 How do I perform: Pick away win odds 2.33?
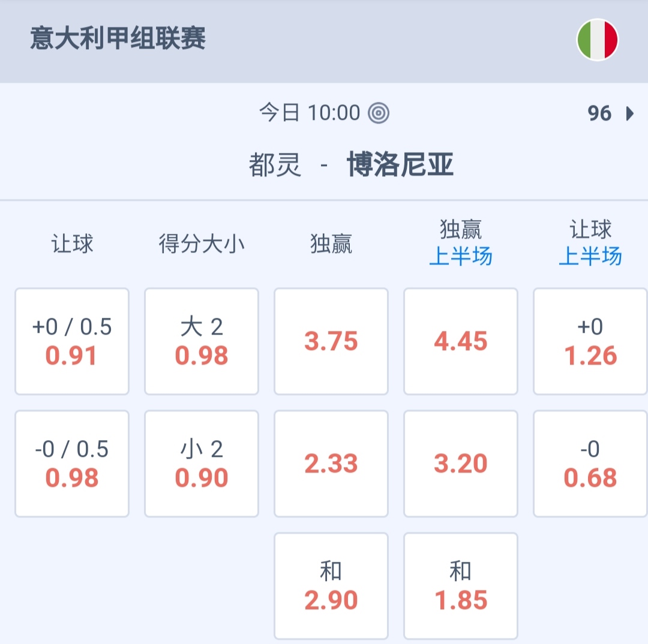pyautogui.click(x=331, y=464)
